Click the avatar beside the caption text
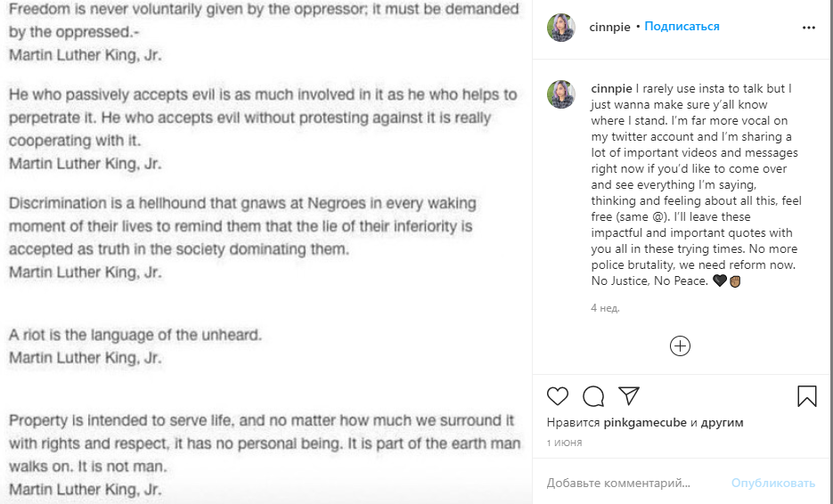The height and width of the screenshot is (504, 833). point(561,93)
